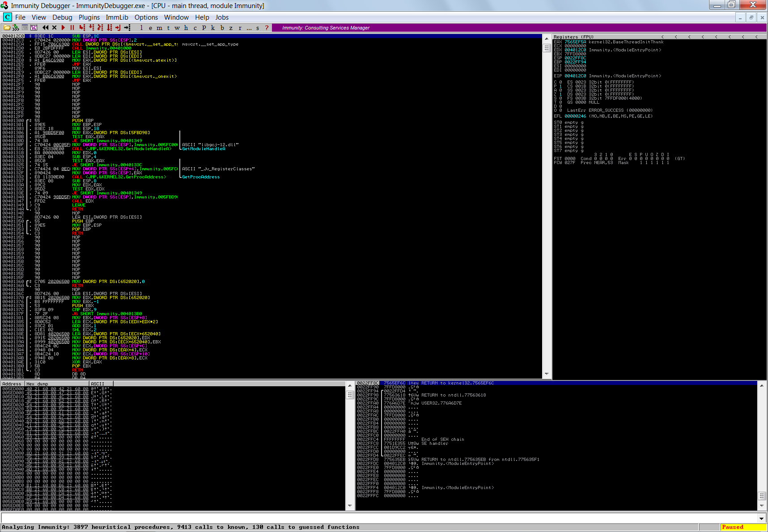768x532 pixels.
Task: Click the Hex dump column header
Action: coord(57,384)
